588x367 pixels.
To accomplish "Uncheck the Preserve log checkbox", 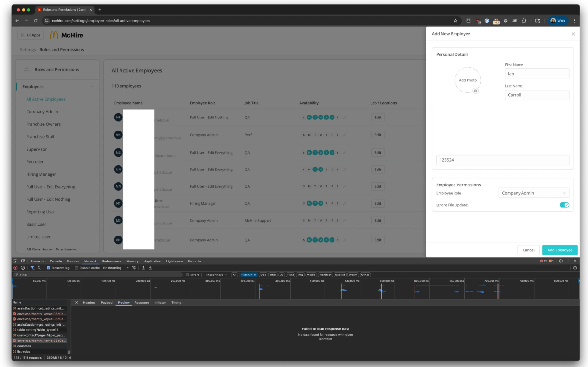I will (x=48, y=268).
